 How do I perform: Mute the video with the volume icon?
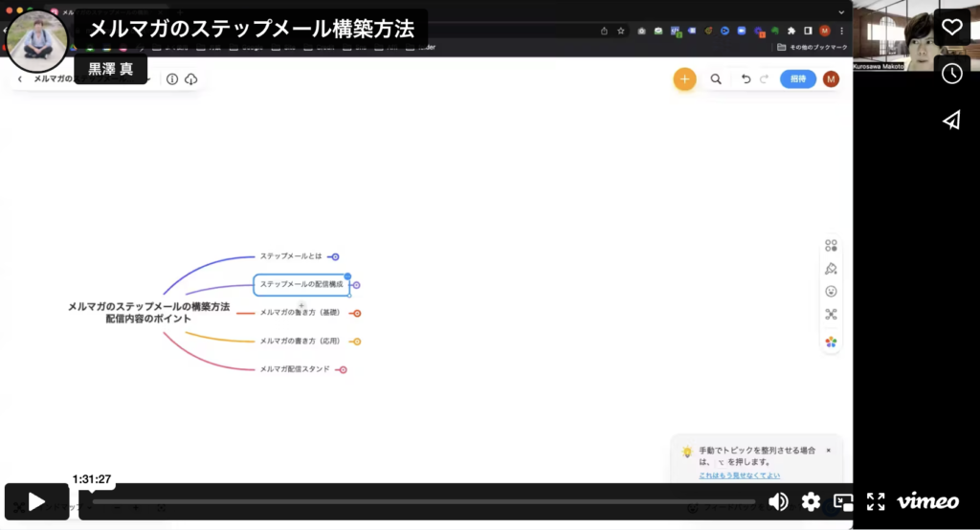(778, 501)
